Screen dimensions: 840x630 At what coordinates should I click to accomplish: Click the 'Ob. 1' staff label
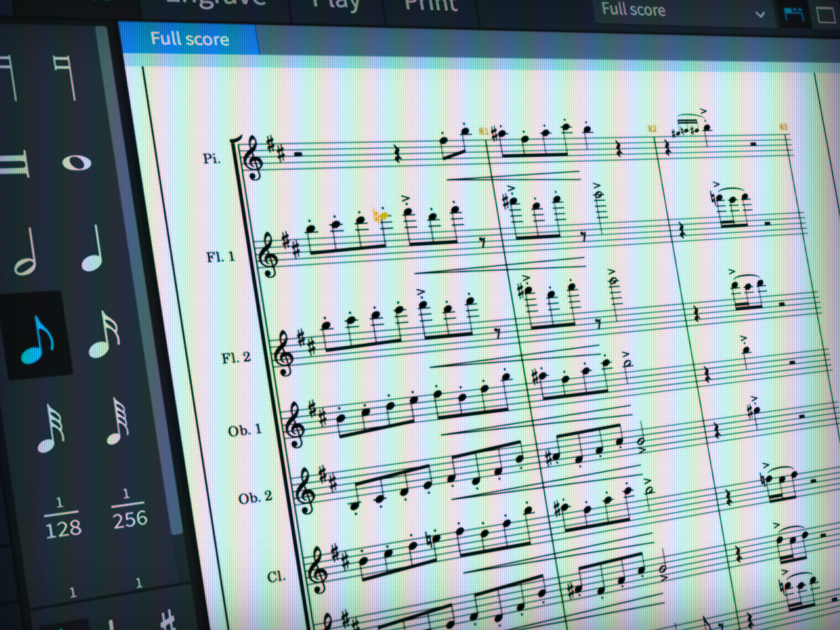245,430
